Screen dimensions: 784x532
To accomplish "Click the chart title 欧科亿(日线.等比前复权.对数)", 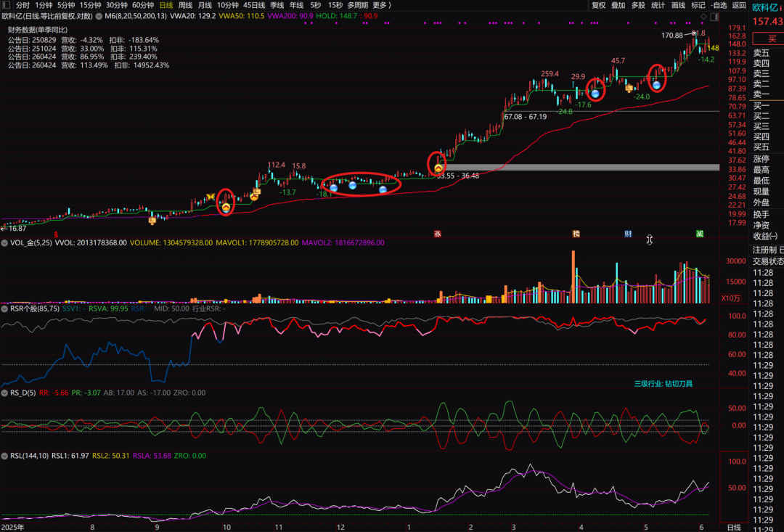I will 47,16.
